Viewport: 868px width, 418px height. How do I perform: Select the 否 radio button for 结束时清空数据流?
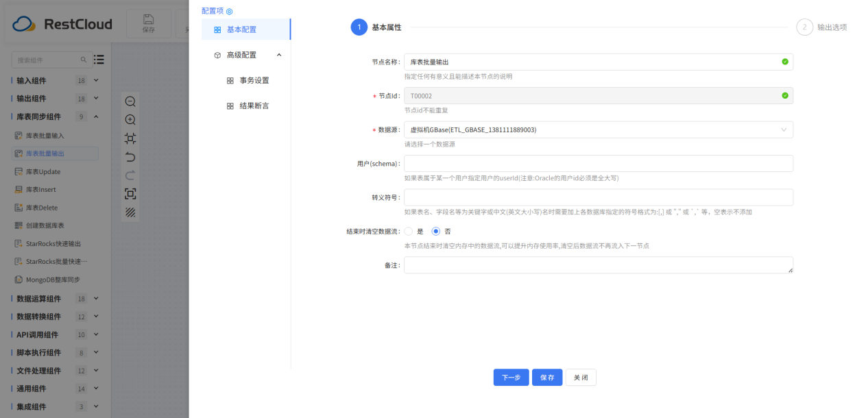click(x=435, y=231)
